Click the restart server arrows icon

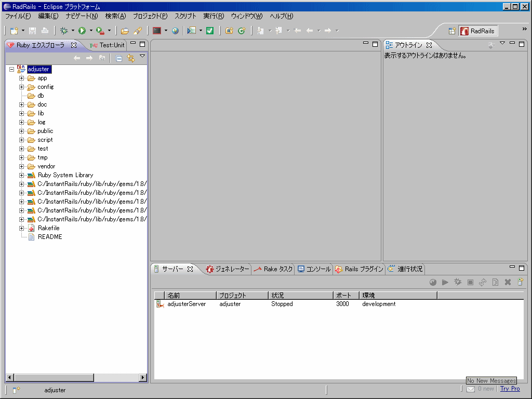pyautogui.click(x=483, y=282)
